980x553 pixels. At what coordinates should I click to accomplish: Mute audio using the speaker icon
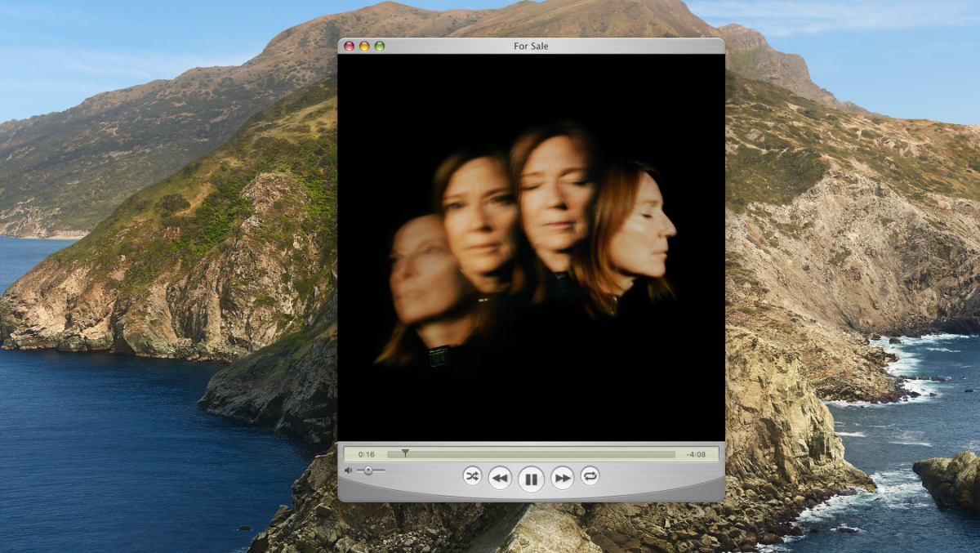(348, 470)
